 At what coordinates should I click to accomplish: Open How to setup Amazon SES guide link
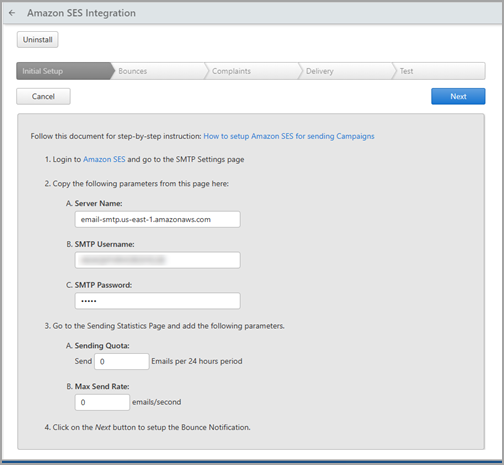[x=289, y=136]
